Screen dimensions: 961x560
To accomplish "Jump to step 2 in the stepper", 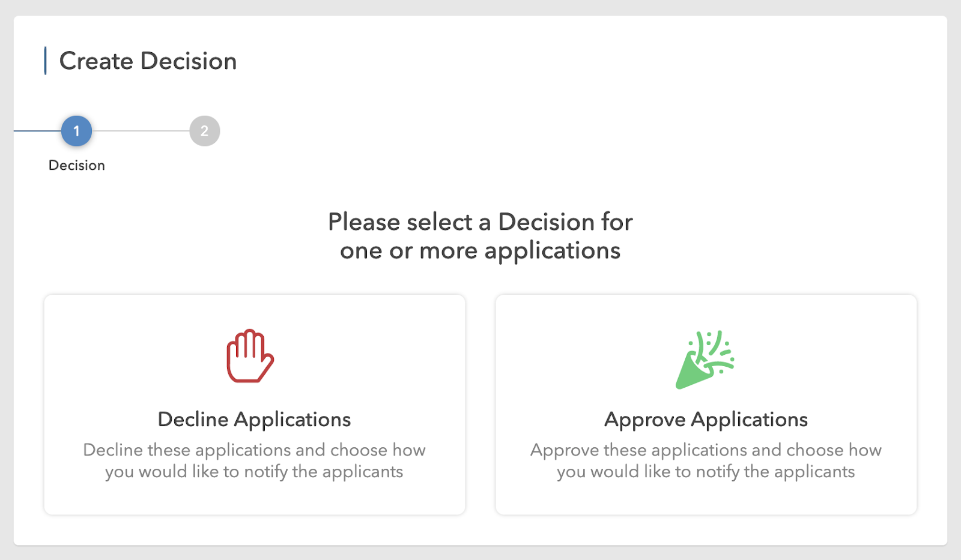I will [x=205, y=131].
